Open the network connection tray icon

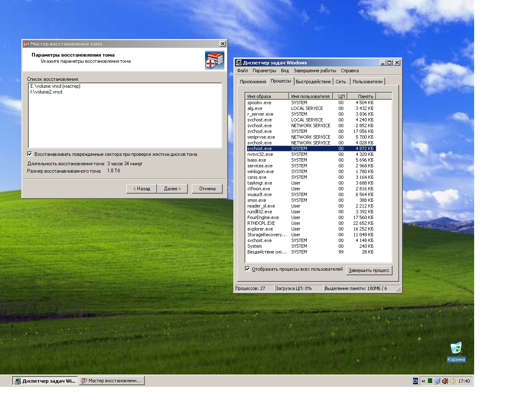pyautogui.click(x=437, y=381)
